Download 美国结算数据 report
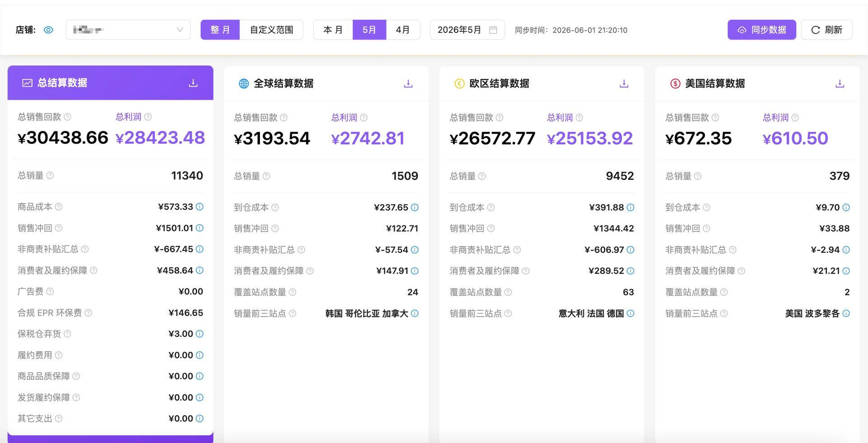868x443 pixels. [x=840, y=84]
